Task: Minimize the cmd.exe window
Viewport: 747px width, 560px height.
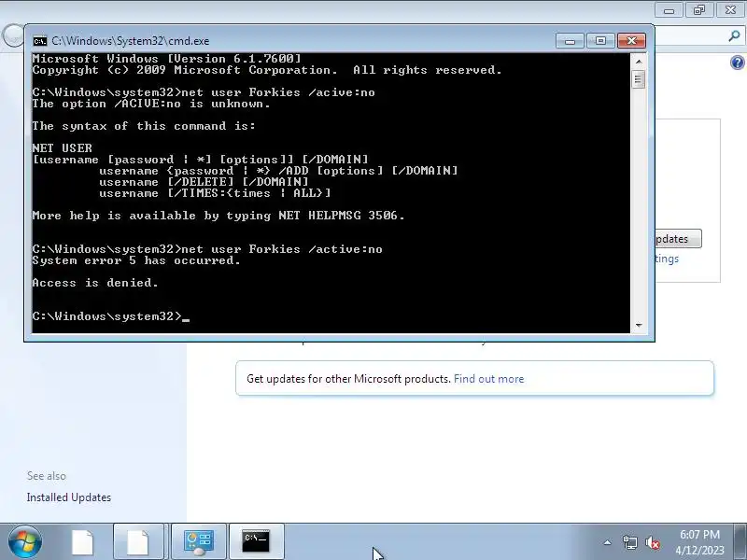Action: tap(570, 41)
